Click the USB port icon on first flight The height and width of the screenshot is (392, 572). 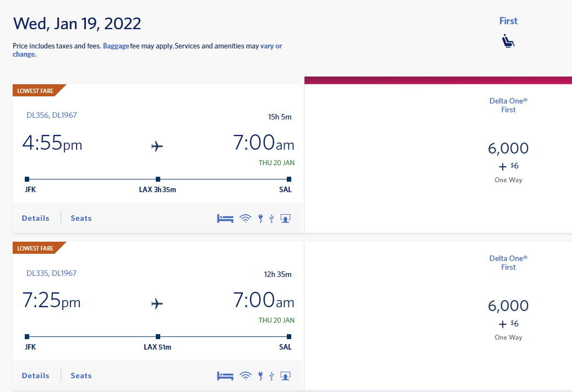pos(271,219)
